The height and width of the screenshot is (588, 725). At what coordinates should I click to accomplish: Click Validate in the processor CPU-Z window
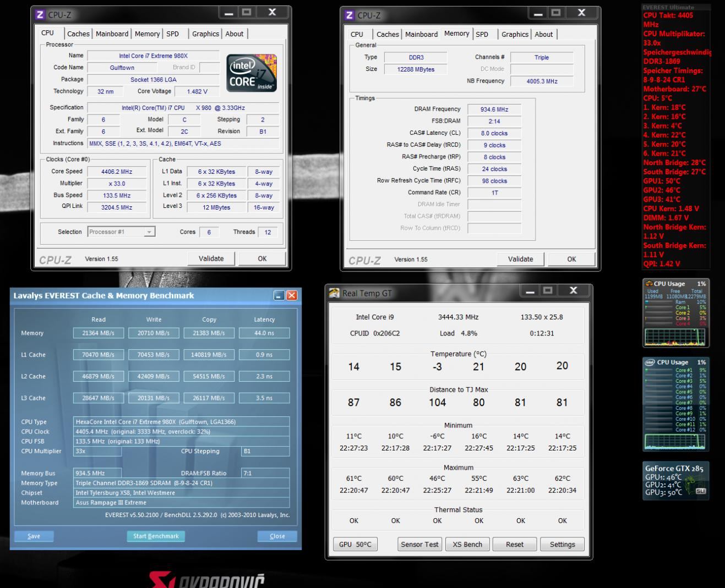tap(211, 259)
